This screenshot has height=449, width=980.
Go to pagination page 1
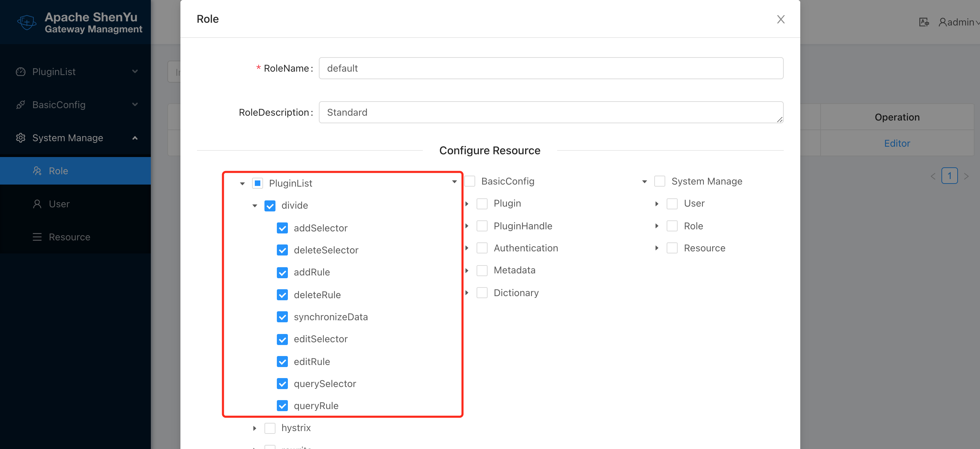pos(949,176)
